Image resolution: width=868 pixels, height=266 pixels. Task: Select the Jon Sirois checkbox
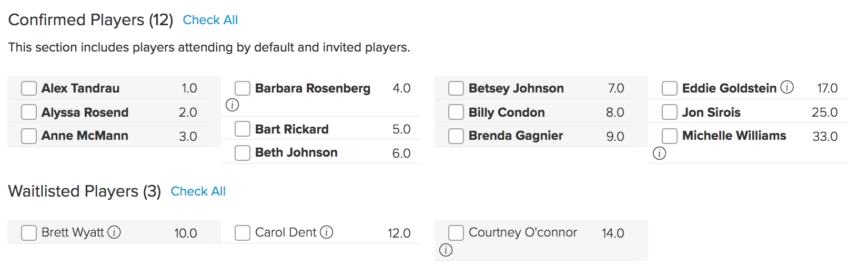(x=670, y=112)
